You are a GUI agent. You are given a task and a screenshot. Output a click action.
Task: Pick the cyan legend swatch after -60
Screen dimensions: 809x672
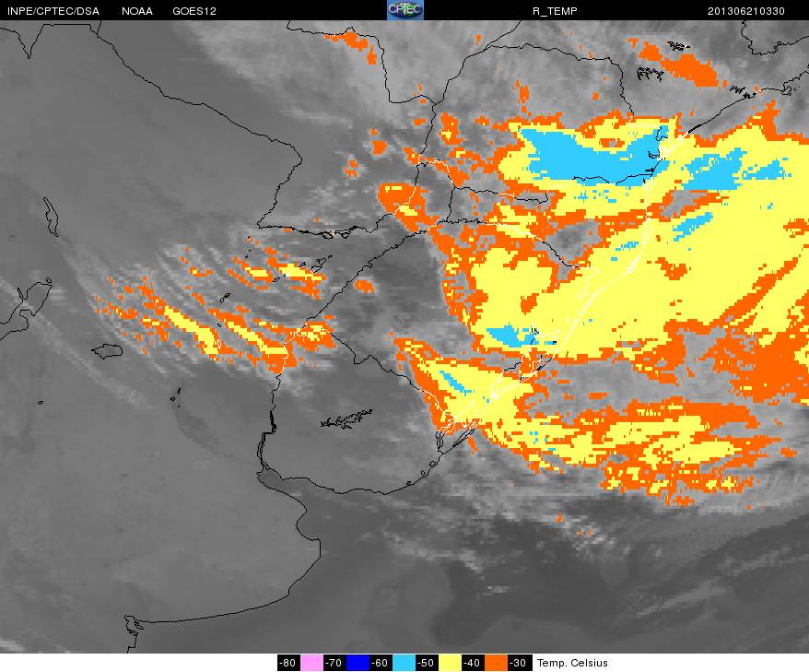pos(404,663)
